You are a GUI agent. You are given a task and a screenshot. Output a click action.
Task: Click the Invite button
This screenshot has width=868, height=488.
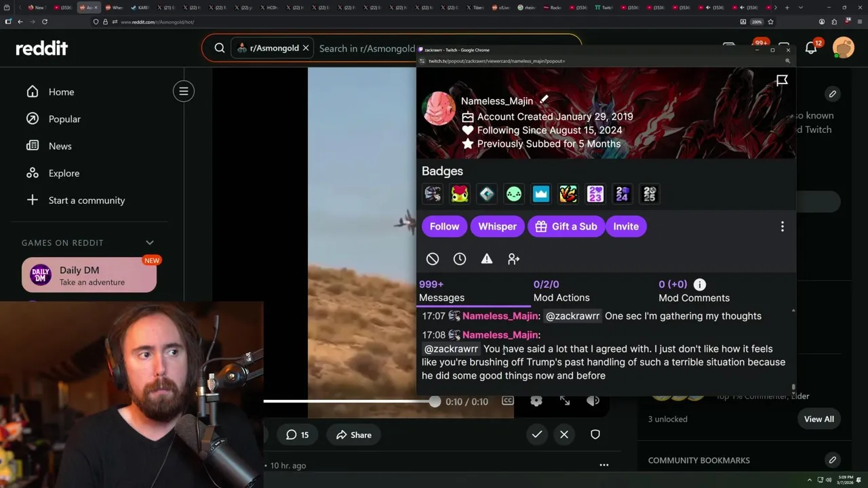626,226
